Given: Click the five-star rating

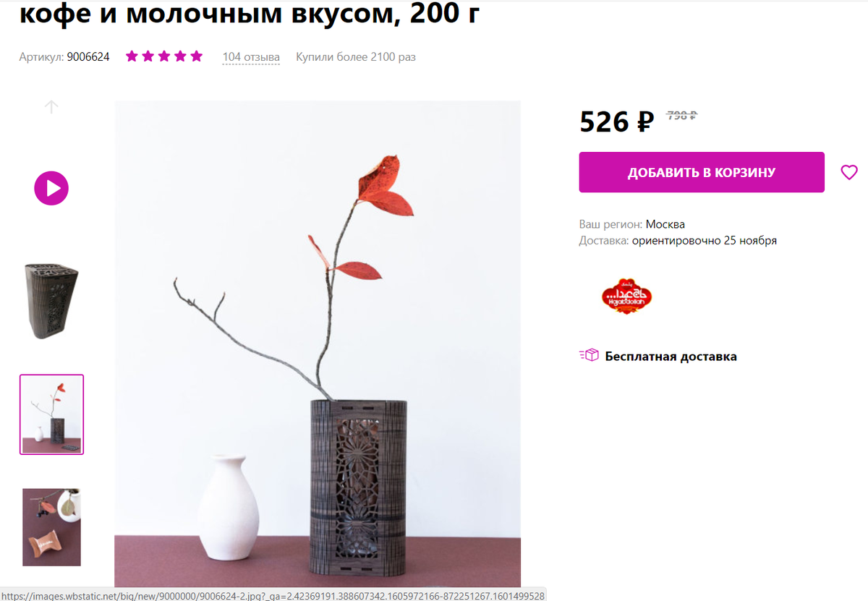Looking at the screenshot, I should pyautogui.click(x=164, y=56).
